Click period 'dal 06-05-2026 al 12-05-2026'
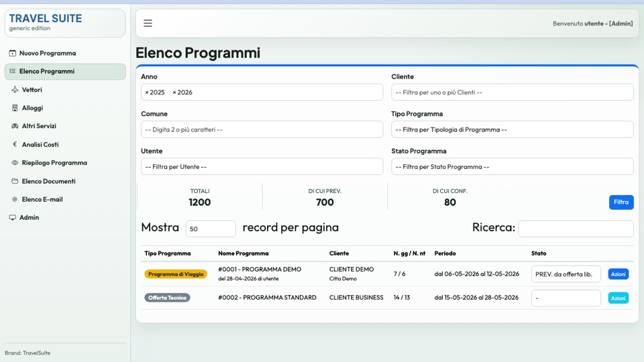The width and height of the screenshot is (644, 362). pyautogui.click(x=477, y=274)
